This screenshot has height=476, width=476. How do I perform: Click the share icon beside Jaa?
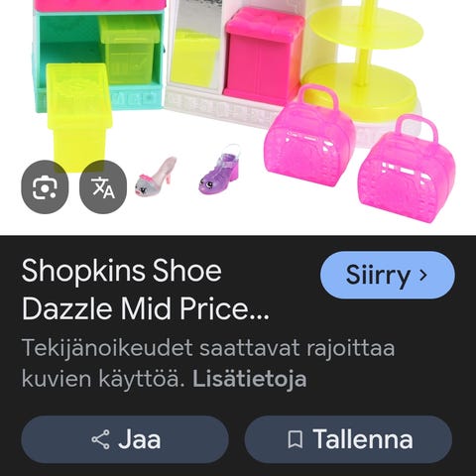(x=100, y=439)
